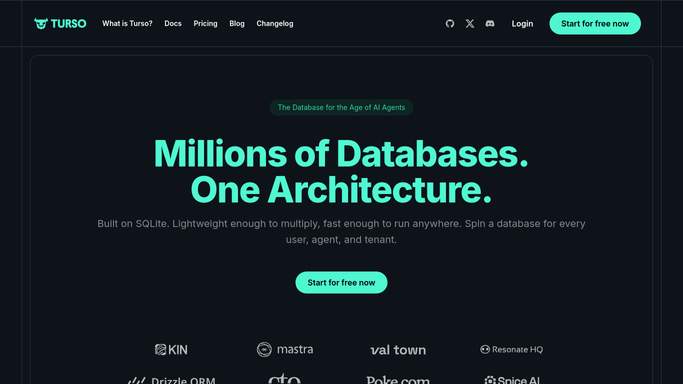Click hero 'Start for free now' button

pos(342,283)
